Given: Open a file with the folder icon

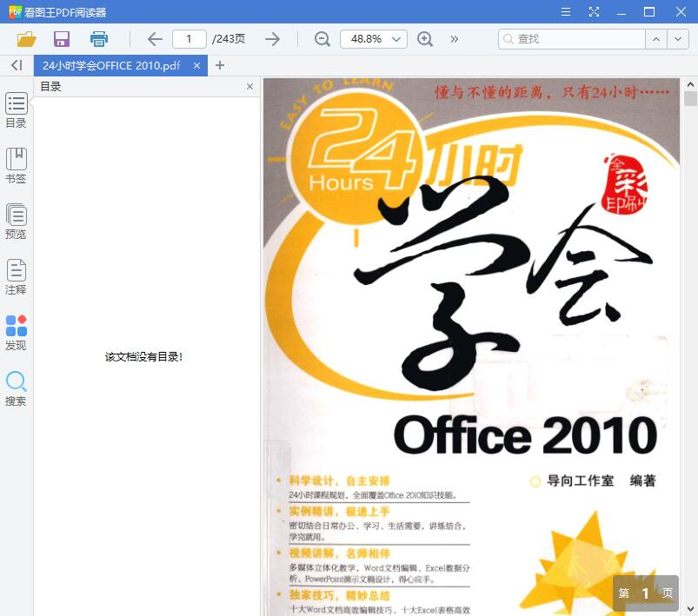Looking at the screenshot, I should point(26,39).
